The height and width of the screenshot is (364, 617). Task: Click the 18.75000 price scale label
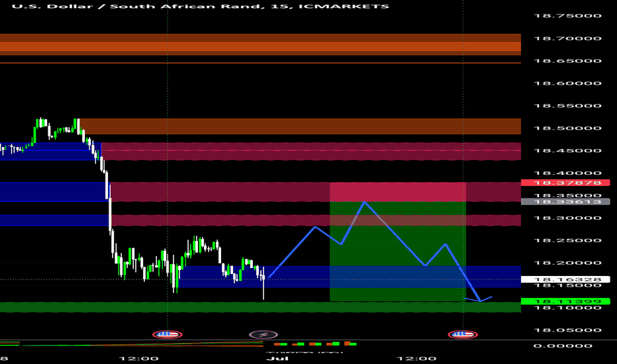pos(567,16)
